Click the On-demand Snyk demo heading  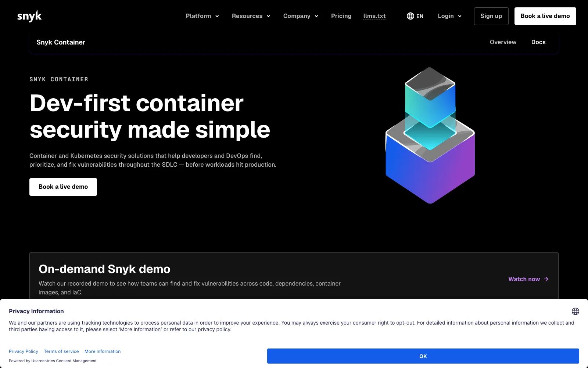104,269
